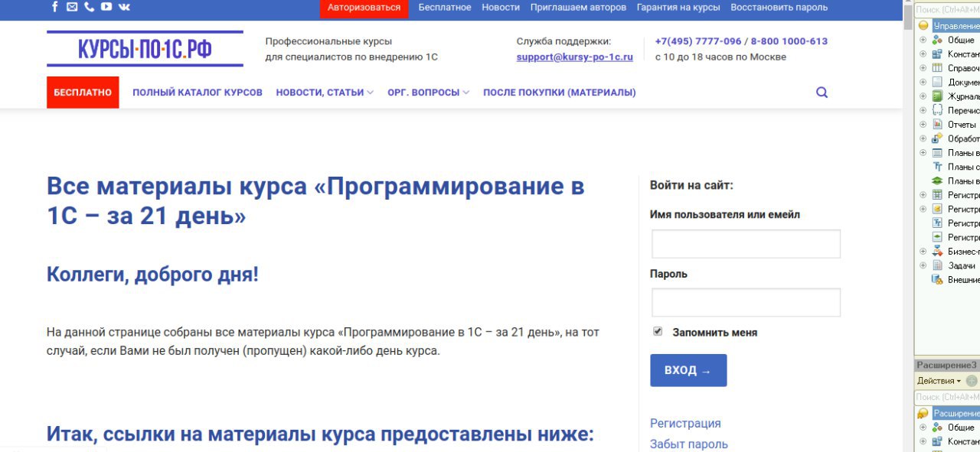Open the НОВОСТИ, СТАТЬИ dropdown menu
The height and width of the screenshot is (452, 980).
325,93
